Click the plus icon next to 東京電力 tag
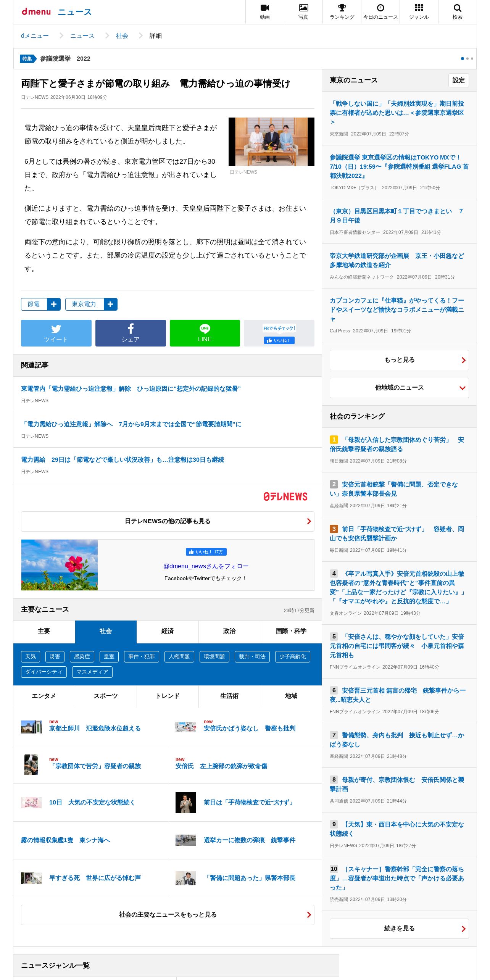The image size is (490, 980). tap(110, 304)
